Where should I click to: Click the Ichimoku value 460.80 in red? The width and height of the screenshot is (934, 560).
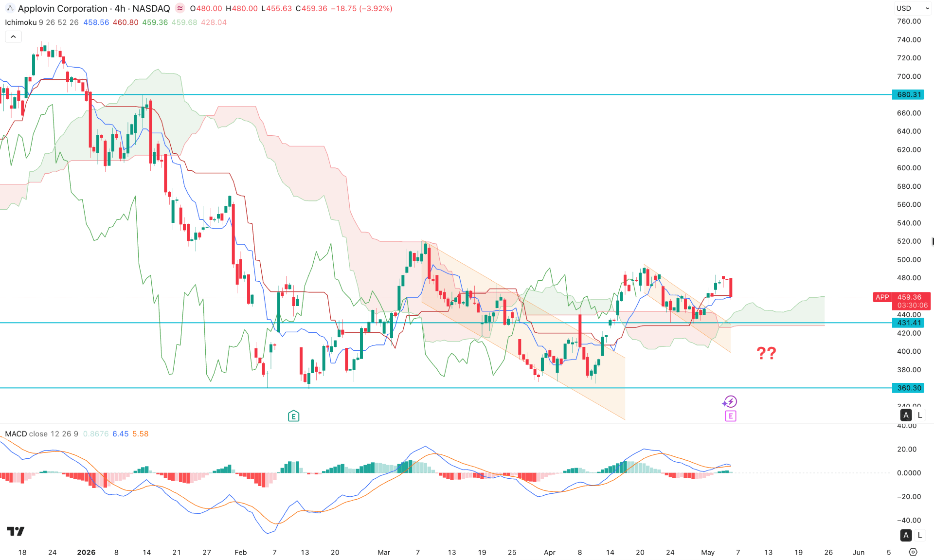click(x=126, y=22)
